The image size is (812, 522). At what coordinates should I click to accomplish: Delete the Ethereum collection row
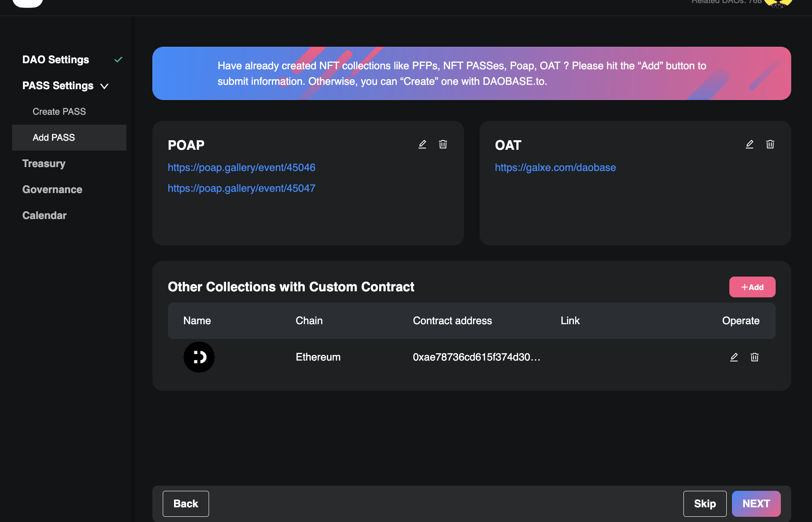coord(754,358)
